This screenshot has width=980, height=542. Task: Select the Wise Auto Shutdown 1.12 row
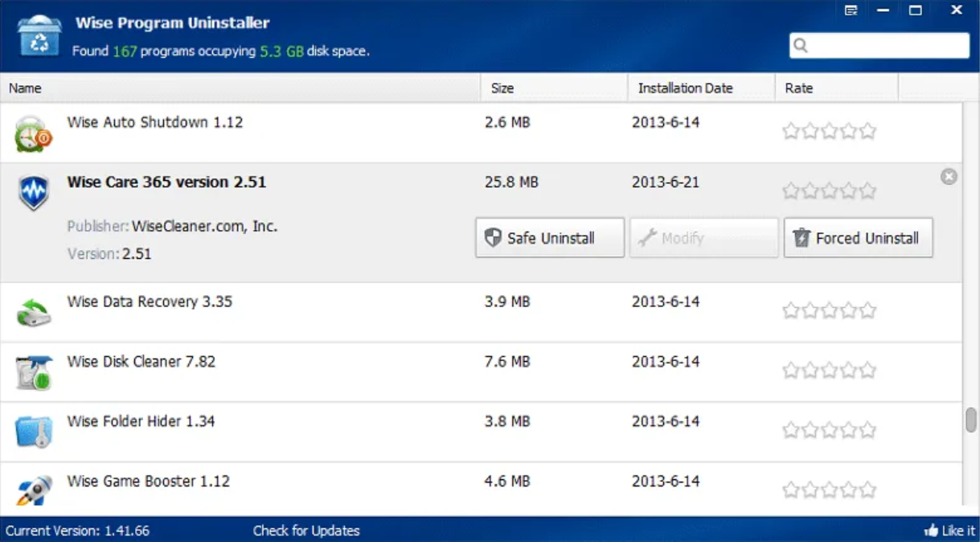481,133
